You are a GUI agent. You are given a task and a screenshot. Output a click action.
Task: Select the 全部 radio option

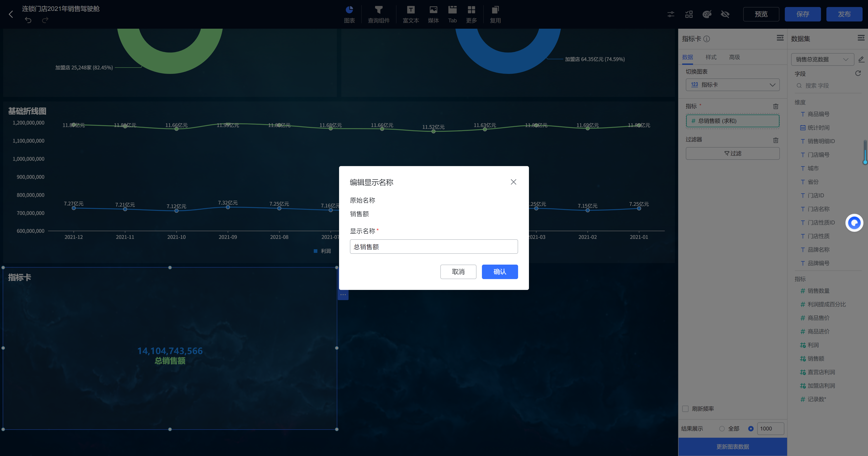point(722,428)
